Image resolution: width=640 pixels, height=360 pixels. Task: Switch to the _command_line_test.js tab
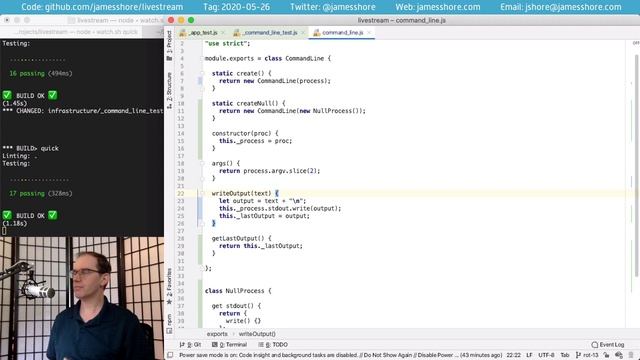pos(270,32)
